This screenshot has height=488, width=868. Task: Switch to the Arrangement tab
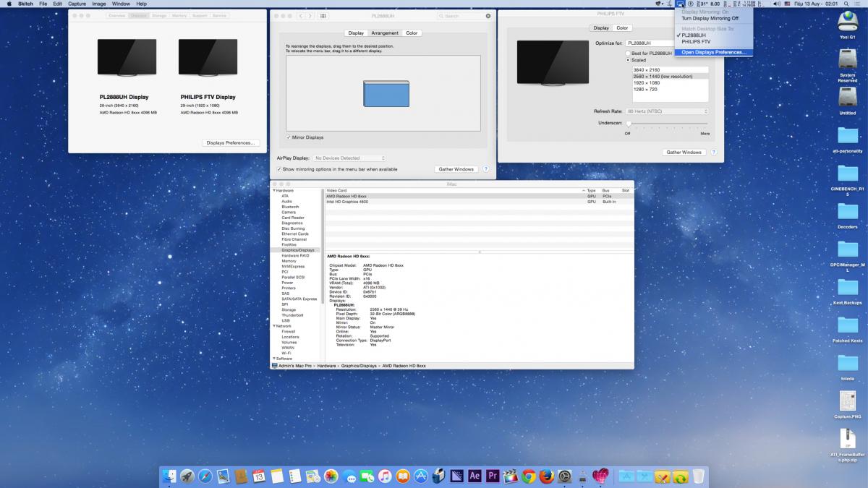click(x=385, y=33)
